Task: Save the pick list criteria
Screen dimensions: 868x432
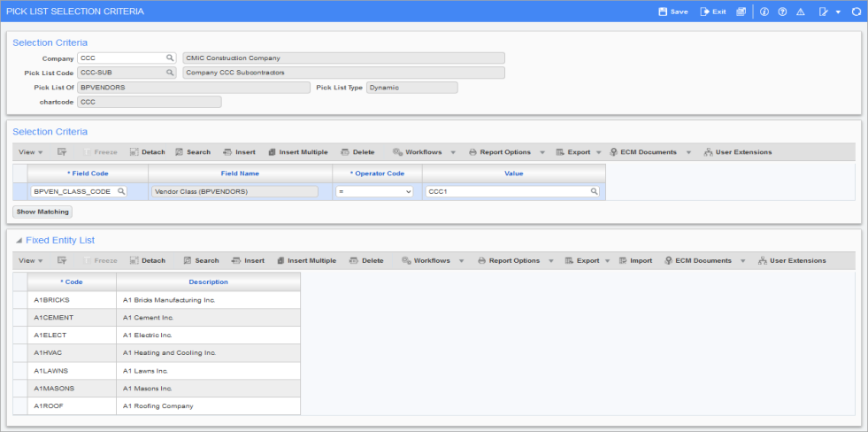Action: [x=673, y=12]
